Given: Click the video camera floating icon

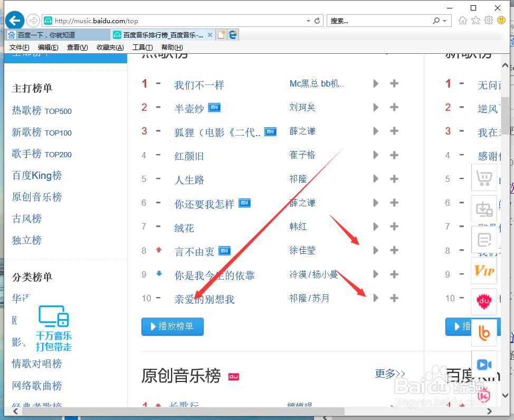Looking at the screenshot, I should click(x=484, y=364).
